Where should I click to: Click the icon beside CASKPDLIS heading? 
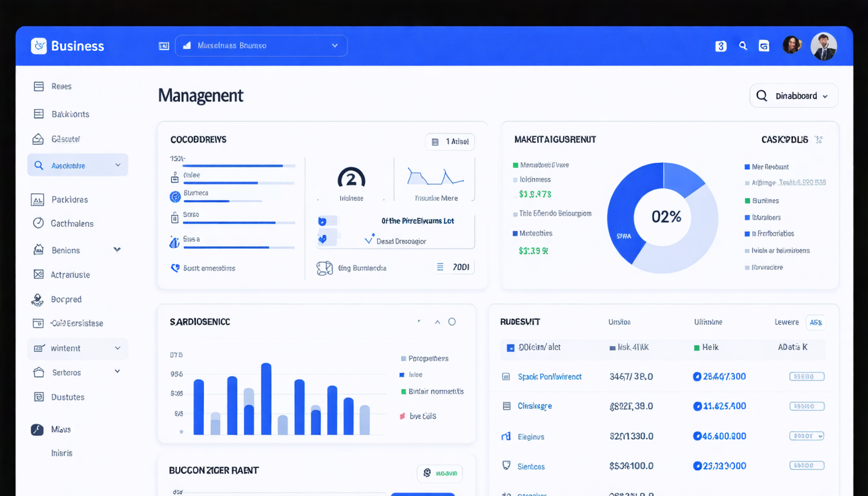point(818,139)
